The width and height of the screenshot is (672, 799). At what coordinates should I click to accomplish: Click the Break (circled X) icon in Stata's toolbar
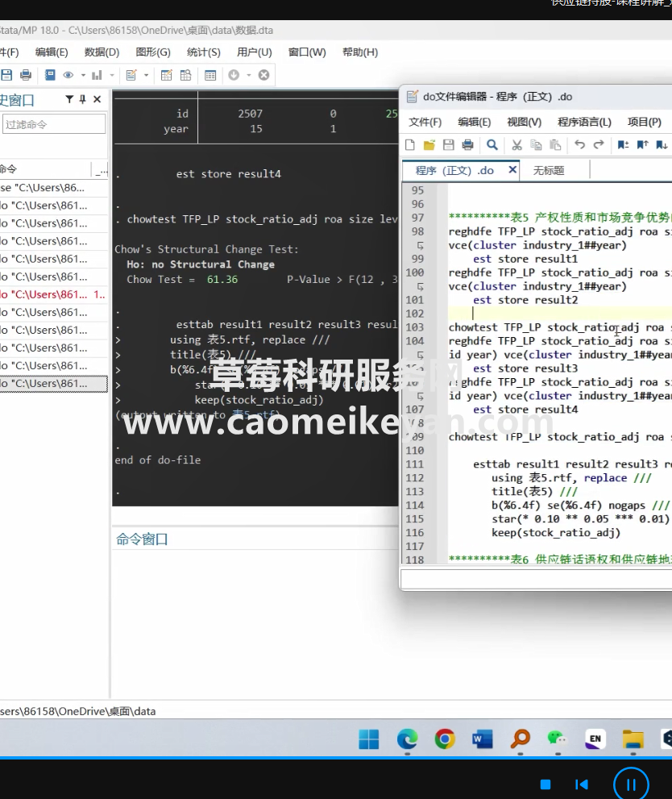[x=263, y=76]
